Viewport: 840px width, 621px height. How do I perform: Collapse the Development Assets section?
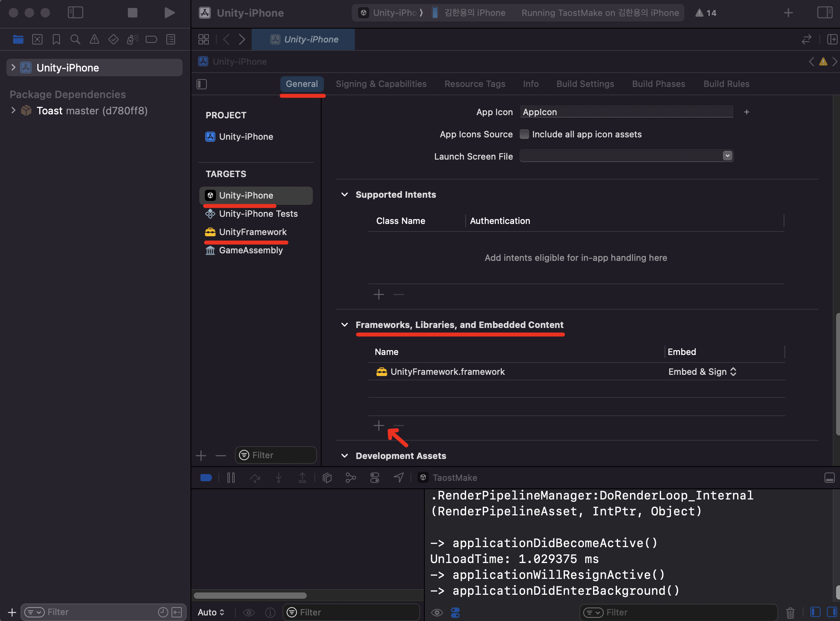(x=345, y=456)
